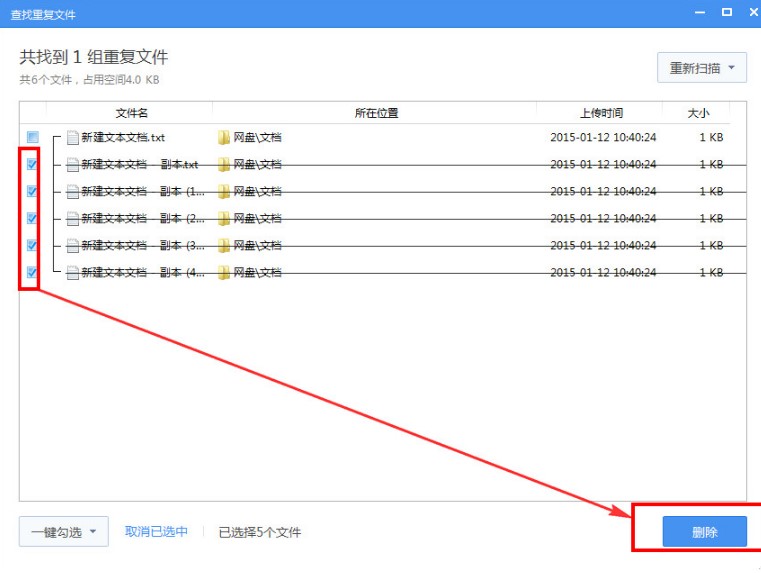Click upload time in 副本 (4... row
This screenshot has width=761, height=573.
pos(603,273)
